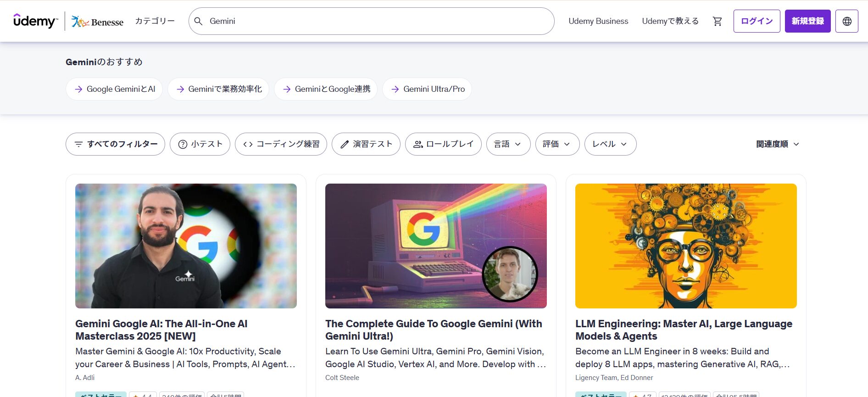Viewport: 868px width, 397px height.
Task: Open the Udemyで教える link
Action: pos(670,21)
